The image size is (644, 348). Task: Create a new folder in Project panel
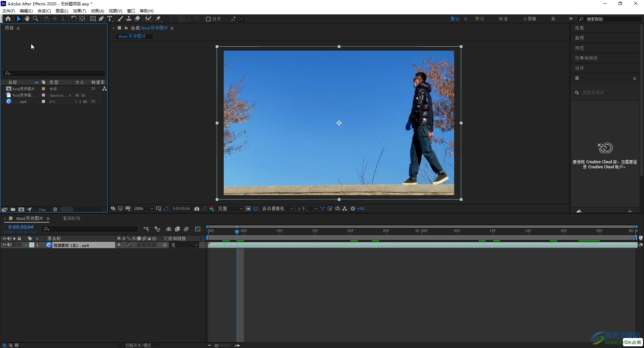point(13,210)
